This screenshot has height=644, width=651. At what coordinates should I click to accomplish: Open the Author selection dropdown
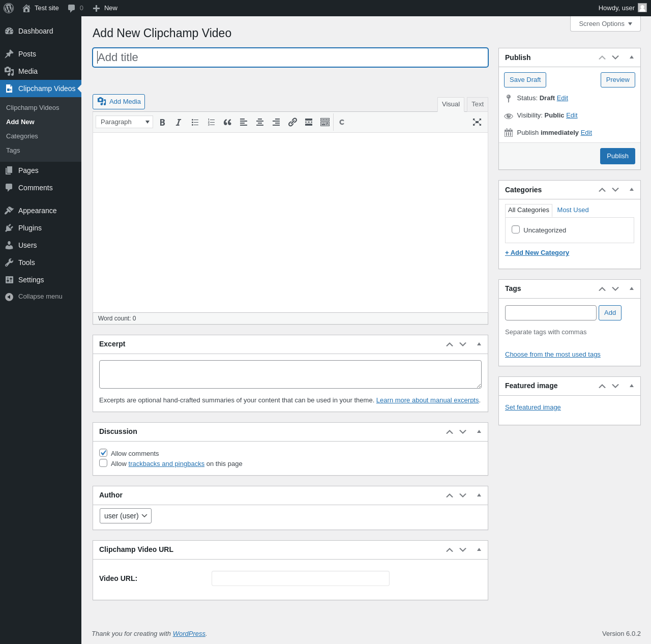[126, 516]
